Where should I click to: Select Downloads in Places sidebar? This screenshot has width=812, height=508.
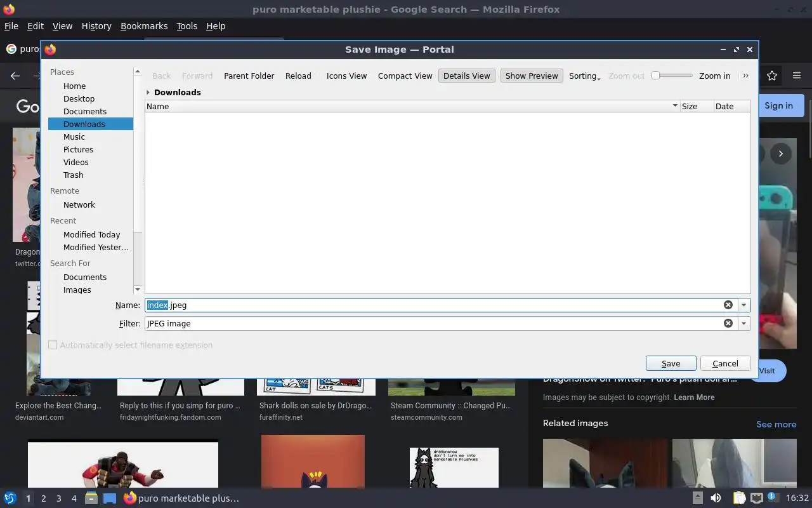click(91, 124)
